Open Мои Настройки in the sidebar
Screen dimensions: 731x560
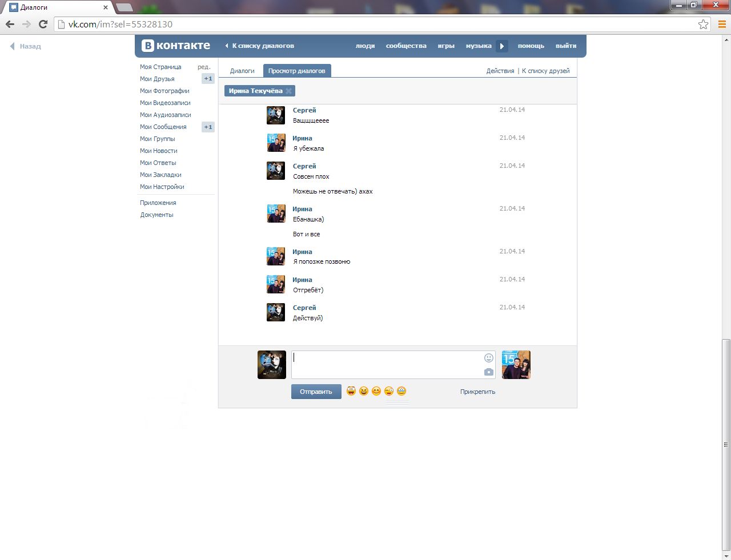tap(162, 187)
